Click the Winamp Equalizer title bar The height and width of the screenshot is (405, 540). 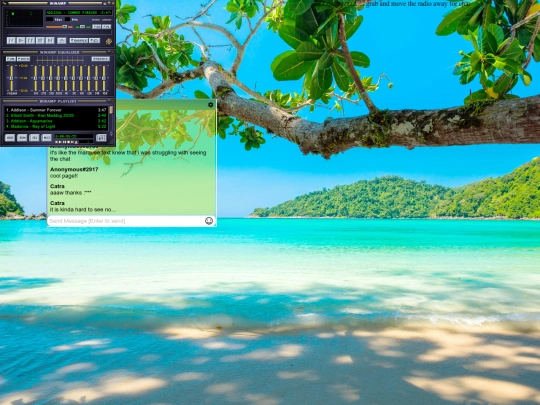coord(59,52)
